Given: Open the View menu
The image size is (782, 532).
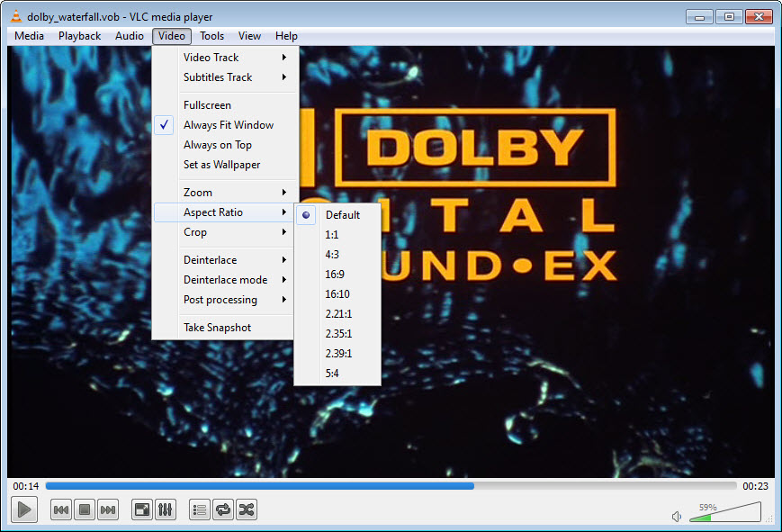Looking at the screenshot, I should tap(249, 36).
